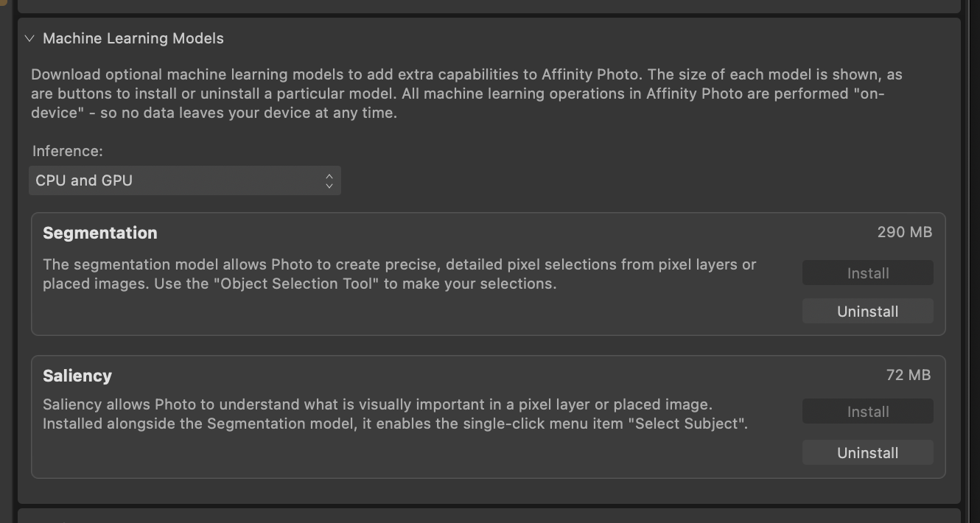Click the Inference: label
This screenshot has height=523, width=980.
[x=68, y=151]
